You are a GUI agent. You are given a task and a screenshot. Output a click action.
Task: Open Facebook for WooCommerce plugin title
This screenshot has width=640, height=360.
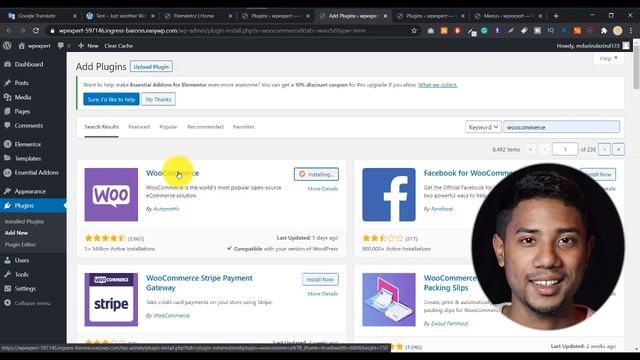468,173
